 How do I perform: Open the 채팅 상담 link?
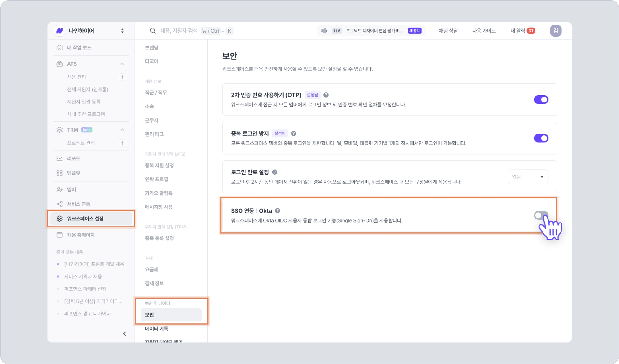[x=448, y=31]
